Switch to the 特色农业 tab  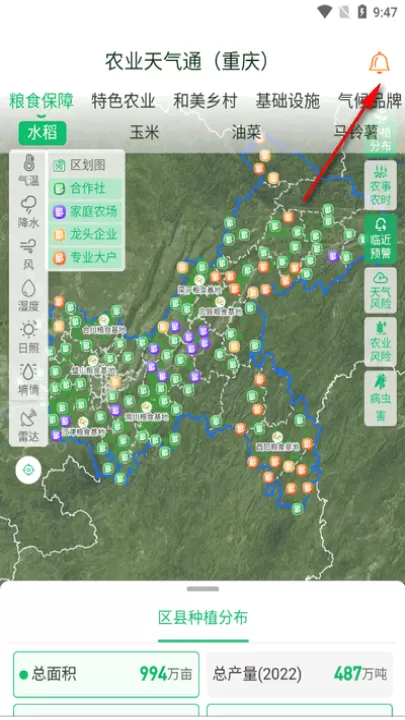123,101
